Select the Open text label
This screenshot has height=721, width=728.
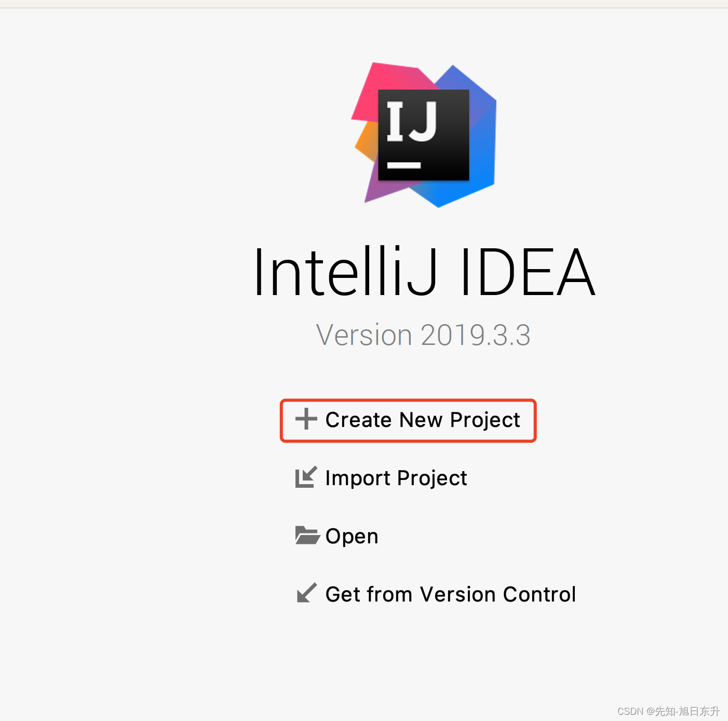pyautogui.click(x=352, y=536)
